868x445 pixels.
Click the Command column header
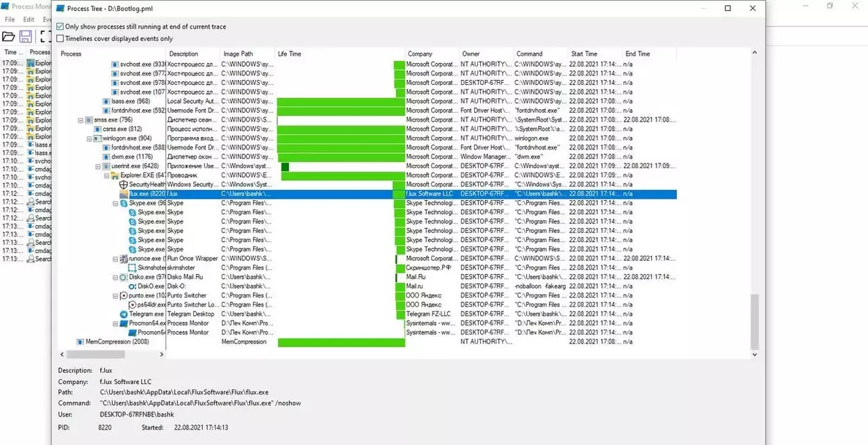(x=540, y=54)
